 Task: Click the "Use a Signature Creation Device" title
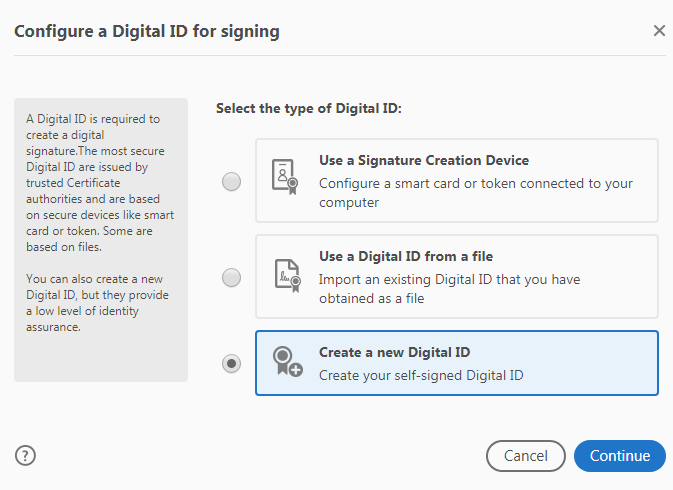(x=423, y=160)
